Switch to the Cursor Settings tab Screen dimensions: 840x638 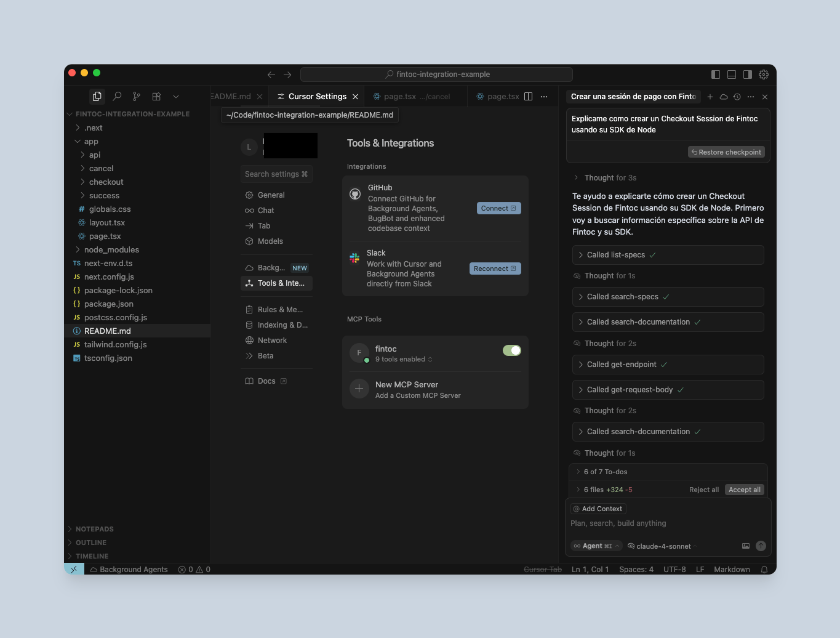318,97
